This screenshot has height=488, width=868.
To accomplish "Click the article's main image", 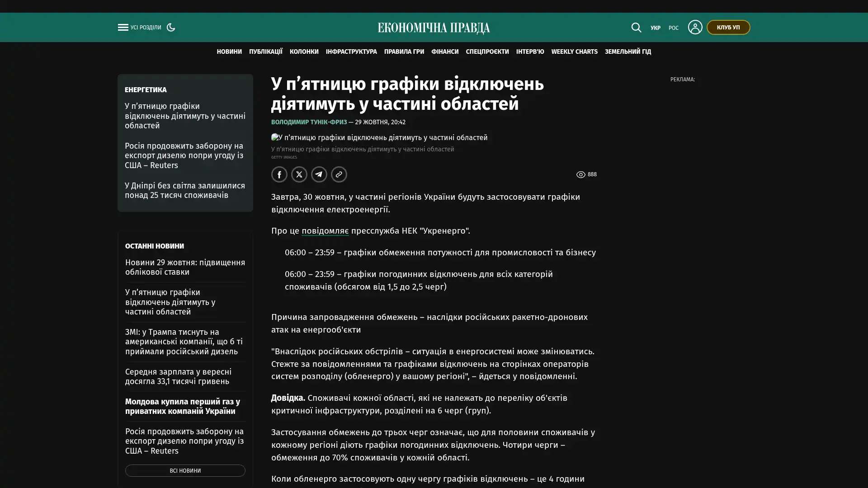I will pyautogui.click(x=379, y=138).
